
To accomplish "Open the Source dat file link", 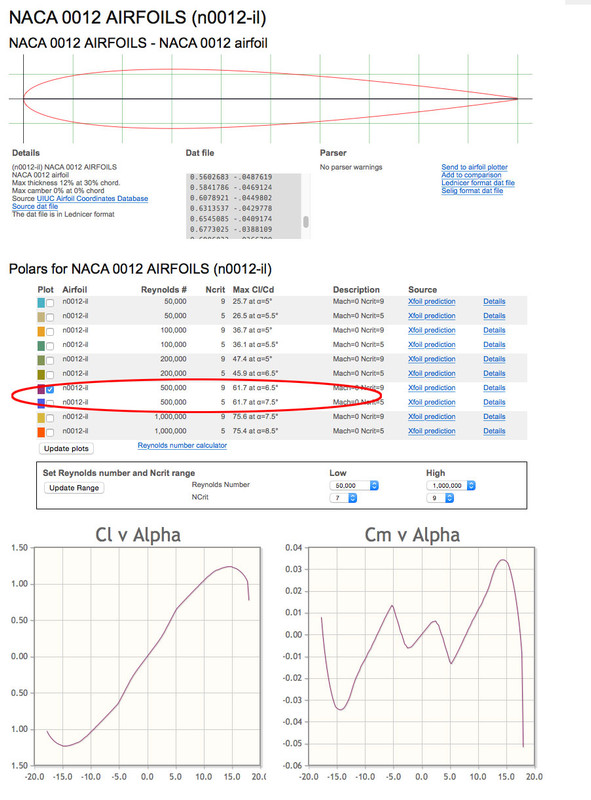I will click(35, 207).
